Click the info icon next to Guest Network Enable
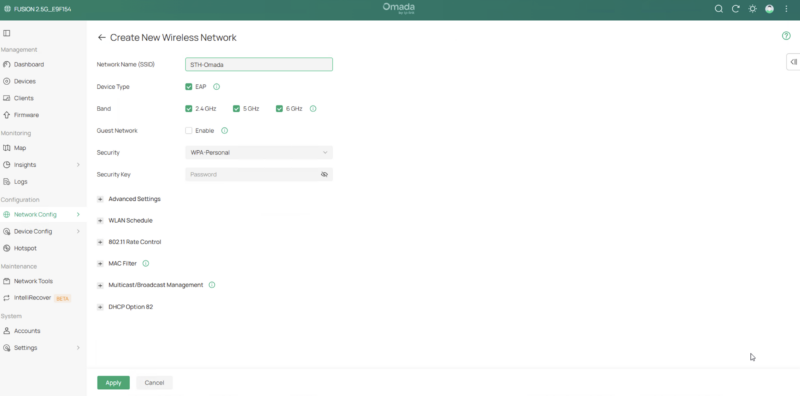 (x=224, y=131)
